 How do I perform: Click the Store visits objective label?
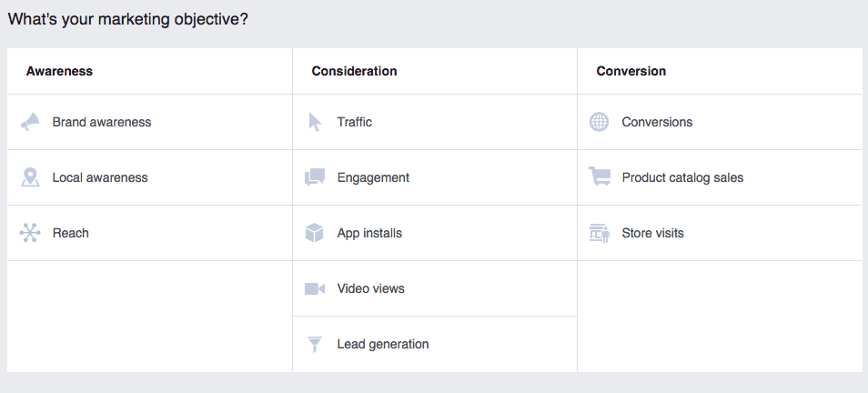[x=652, y=233]
